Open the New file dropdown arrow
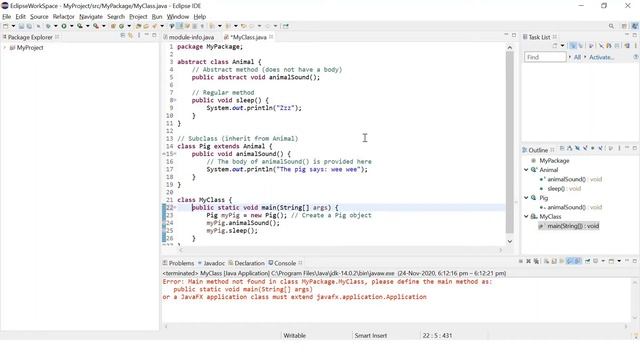The image size is (640, 360). click(x=13, y=26)
